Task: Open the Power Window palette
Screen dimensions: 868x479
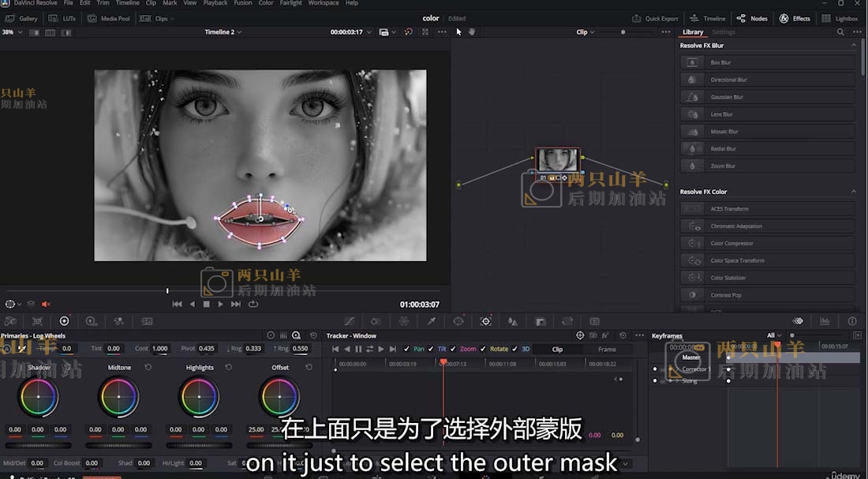Action: [458, 321]
